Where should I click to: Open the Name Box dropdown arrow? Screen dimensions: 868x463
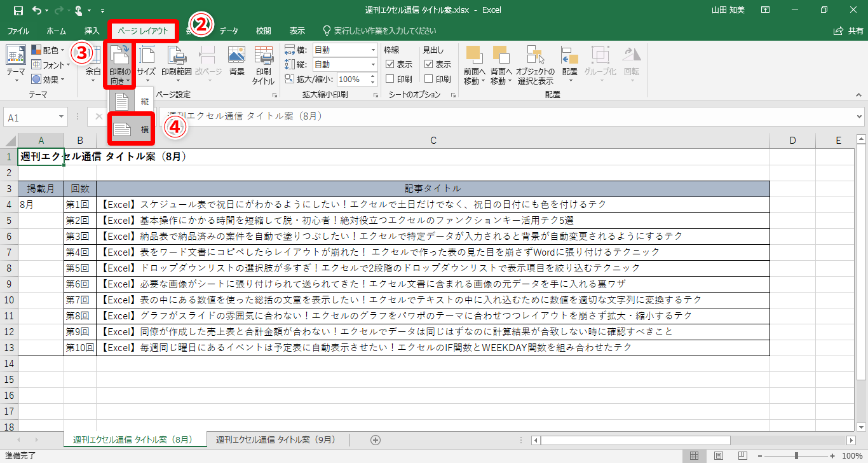61,118
